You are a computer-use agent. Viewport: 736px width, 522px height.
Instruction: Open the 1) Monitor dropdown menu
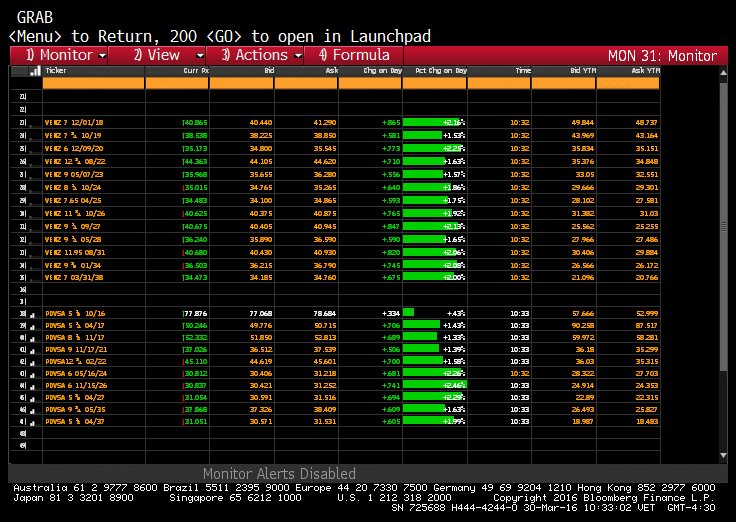pyautogui.click(x=59, y=55)
